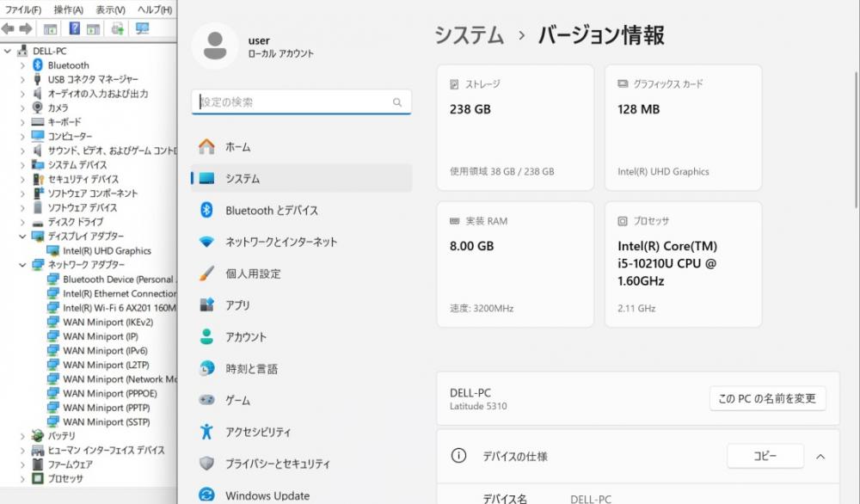Open the プロセッサ info card
Image resolution: width=860 pixels, height=504 pixels.
coord(683,264)
